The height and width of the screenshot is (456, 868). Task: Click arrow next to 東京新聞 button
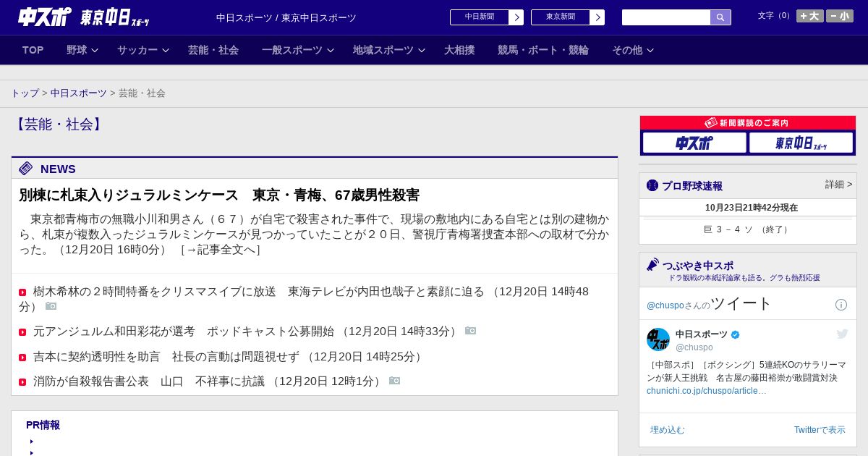click(597, 17)
